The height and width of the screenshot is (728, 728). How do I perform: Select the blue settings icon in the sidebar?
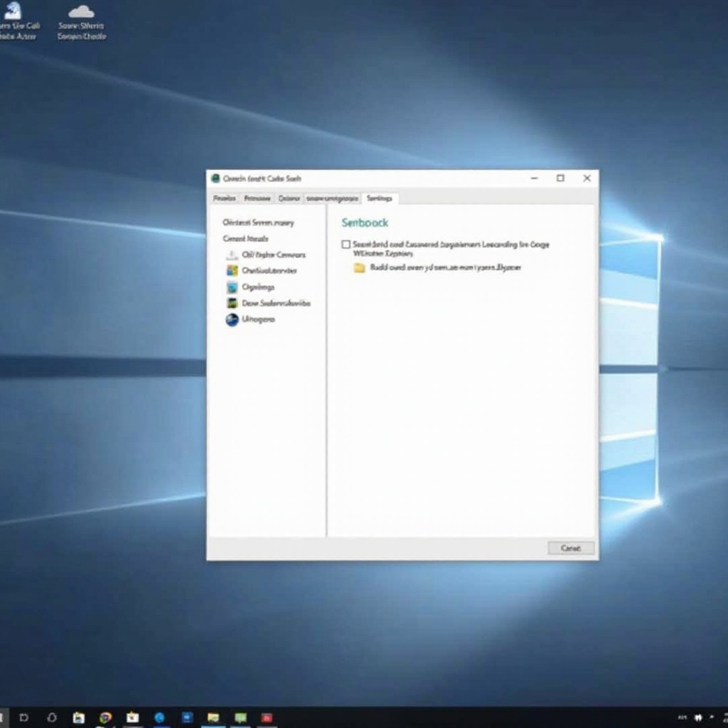[x=232, y=287]
